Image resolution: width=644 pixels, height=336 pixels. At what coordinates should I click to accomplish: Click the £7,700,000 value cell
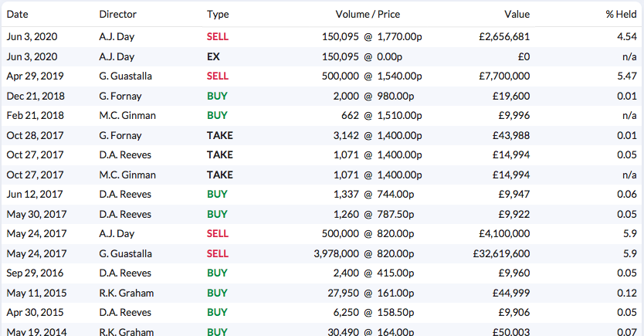point(504,76)
